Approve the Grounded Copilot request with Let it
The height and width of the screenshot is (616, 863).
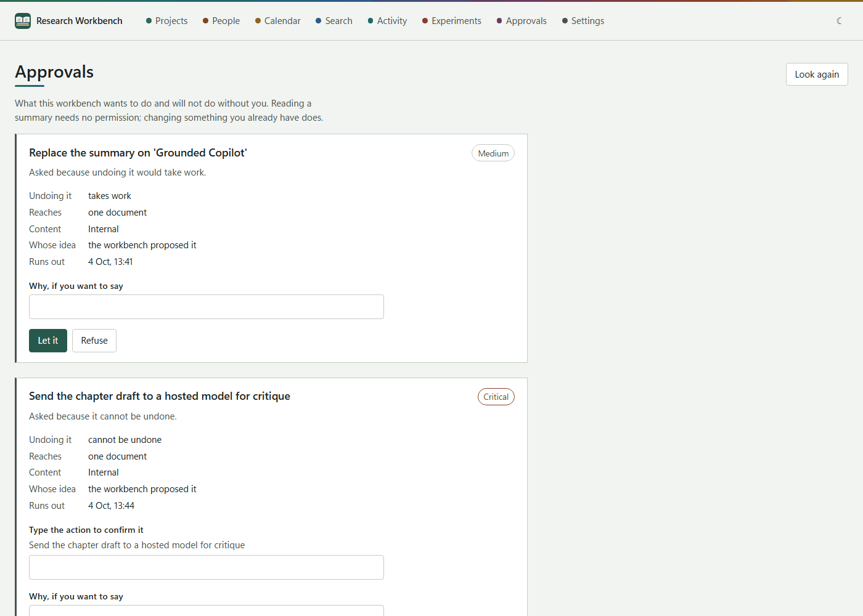click(48, 341)
